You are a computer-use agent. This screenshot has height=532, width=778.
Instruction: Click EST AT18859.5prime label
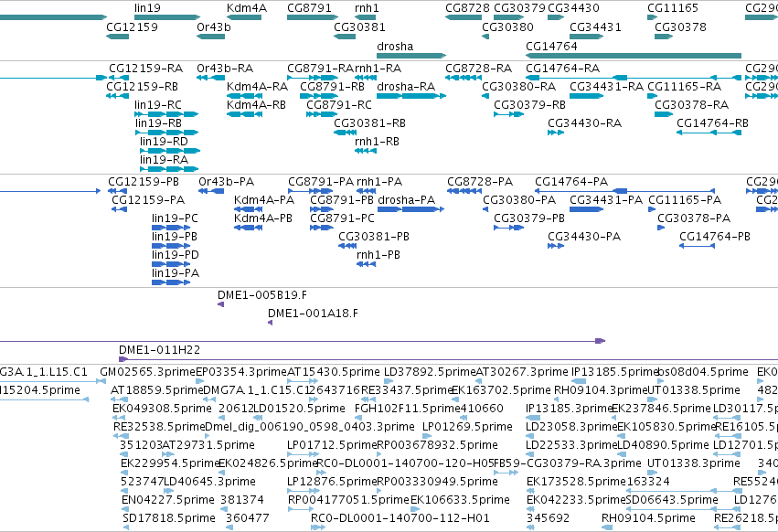pyautogui.click(x=157, y=390)
